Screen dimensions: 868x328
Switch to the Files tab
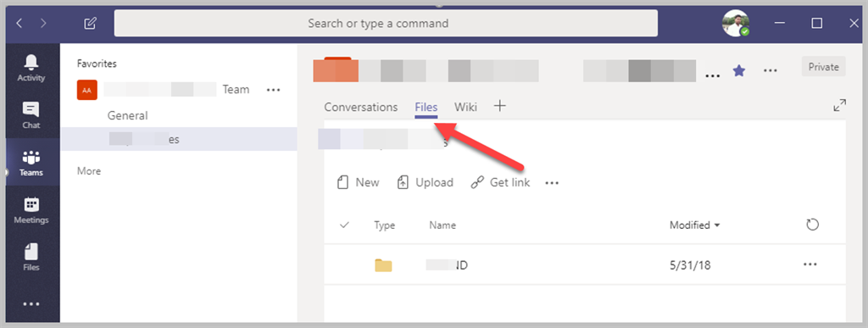click(x=426, y=107)
